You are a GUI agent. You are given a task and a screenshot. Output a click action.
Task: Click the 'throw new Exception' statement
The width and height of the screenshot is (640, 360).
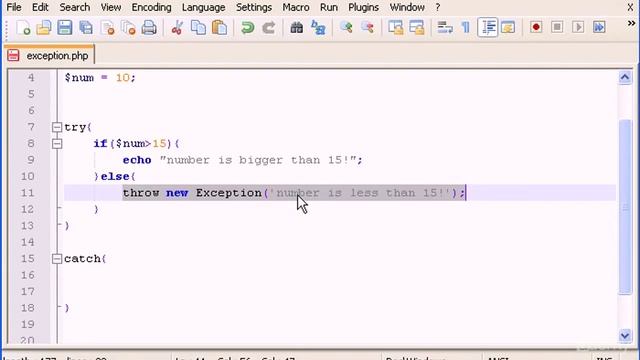pyautogui.click(x=294, y=193)
